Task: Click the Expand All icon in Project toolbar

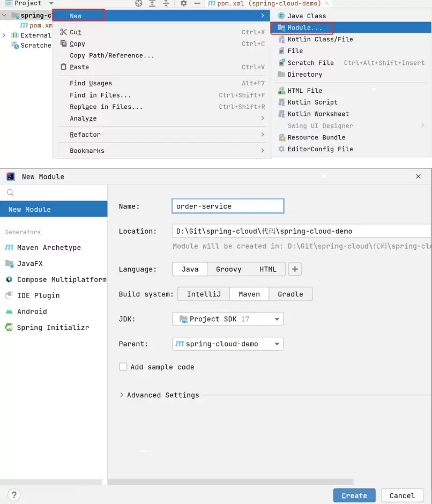Action: pos(152,4)
